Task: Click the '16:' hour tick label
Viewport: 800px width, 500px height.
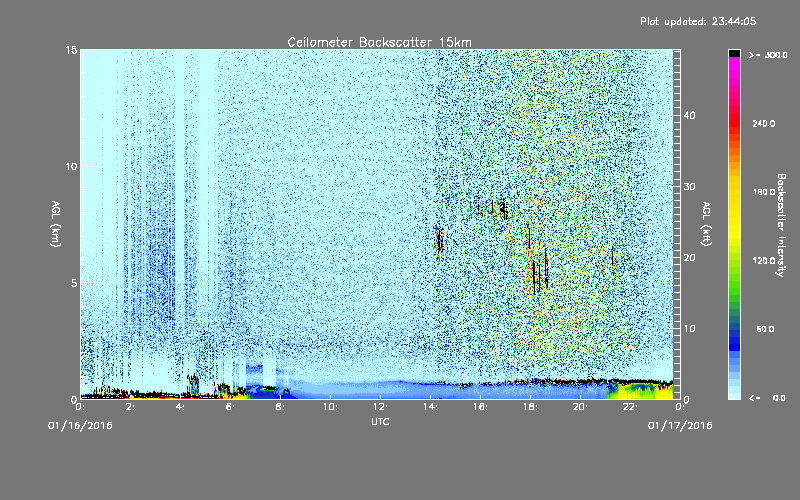Action: [480, 407]
